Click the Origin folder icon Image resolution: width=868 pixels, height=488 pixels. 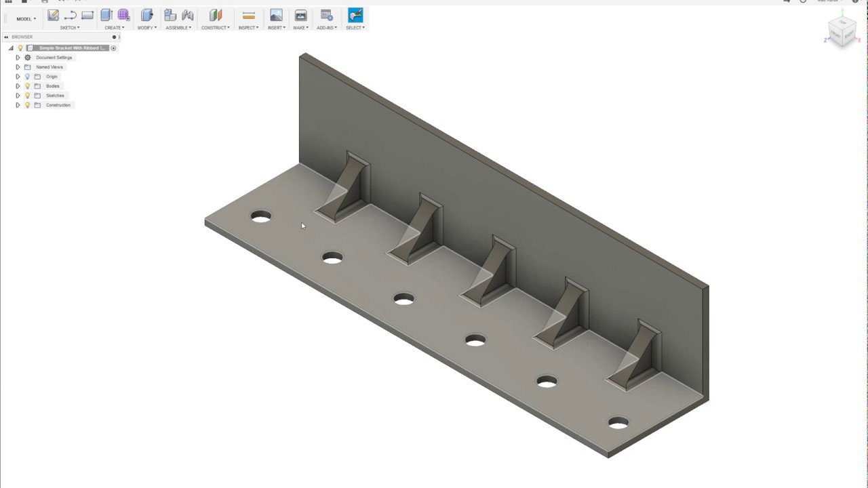pyautogui.click(x=37, y=77)
